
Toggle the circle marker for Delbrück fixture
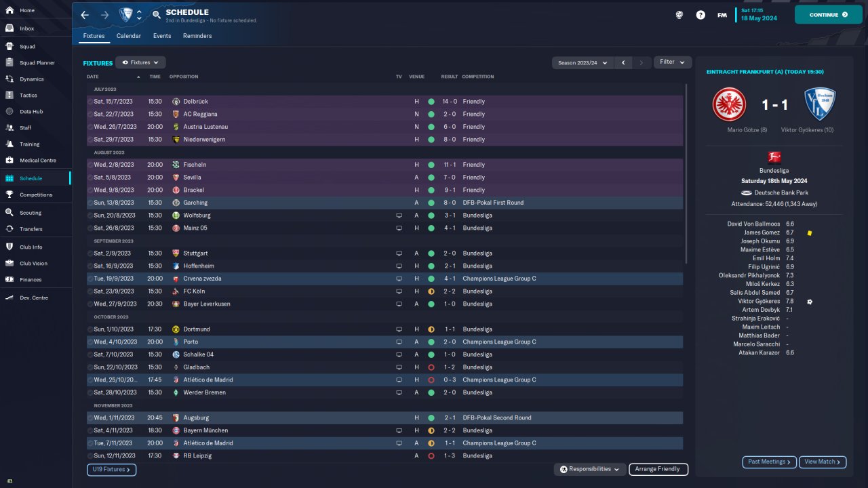point(90,102)
